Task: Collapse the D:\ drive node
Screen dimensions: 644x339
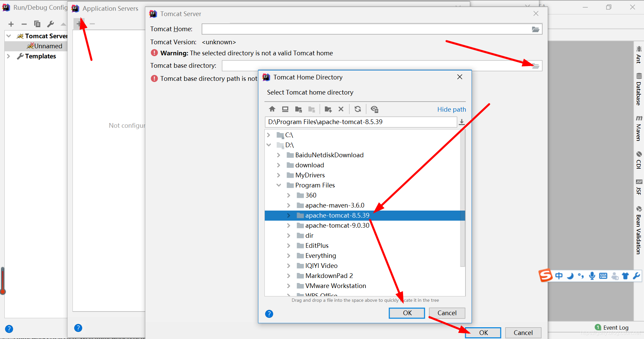Action: click(268, 145)
